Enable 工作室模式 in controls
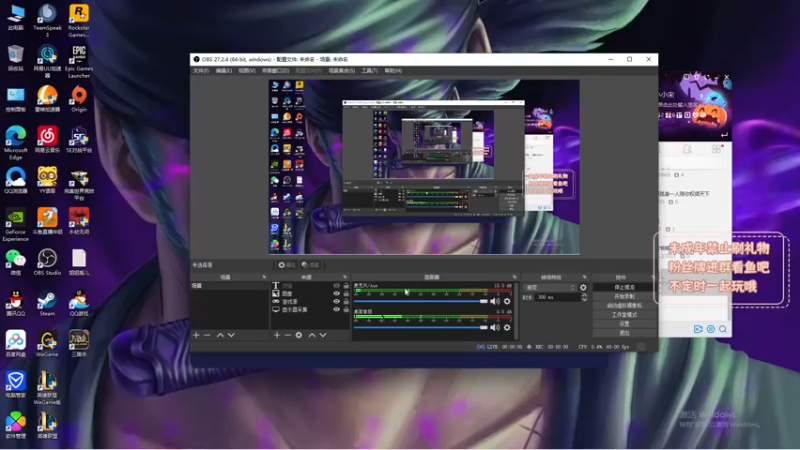This screenshot has width=800, height=450. pyautogui.click(x=624, y=315)
